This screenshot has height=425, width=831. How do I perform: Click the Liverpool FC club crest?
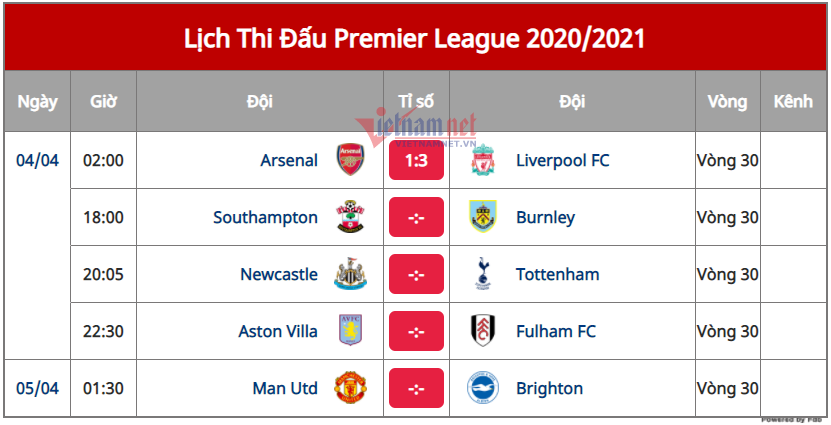(483, 160)
